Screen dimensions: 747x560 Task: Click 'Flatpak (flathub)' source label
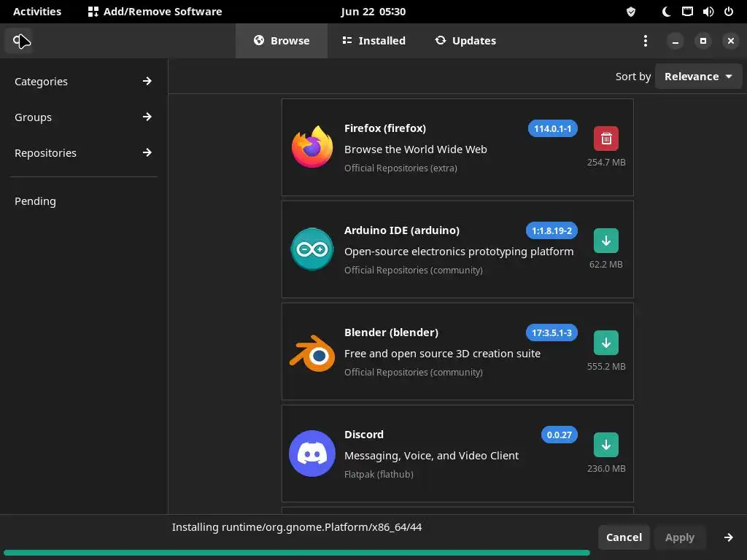tap(379, 474)
